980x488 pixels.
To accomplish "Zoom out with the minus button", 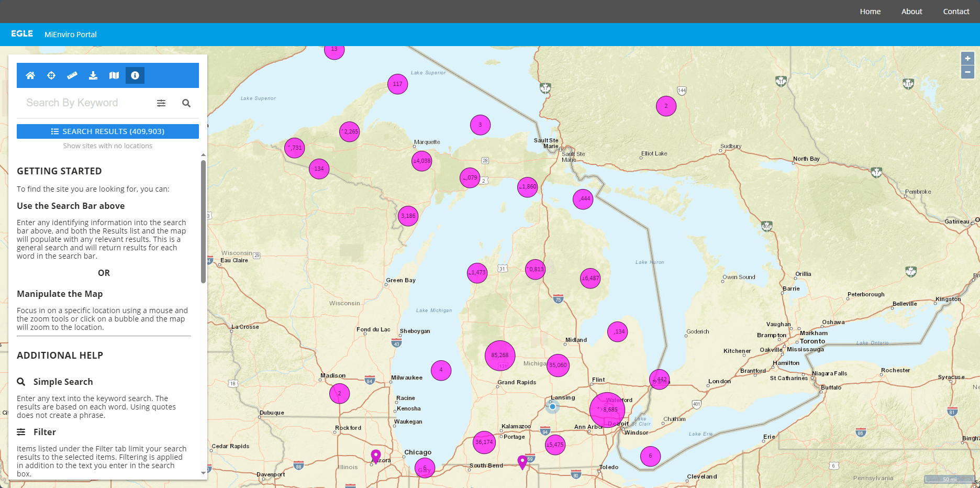I will tap(967, 72).
